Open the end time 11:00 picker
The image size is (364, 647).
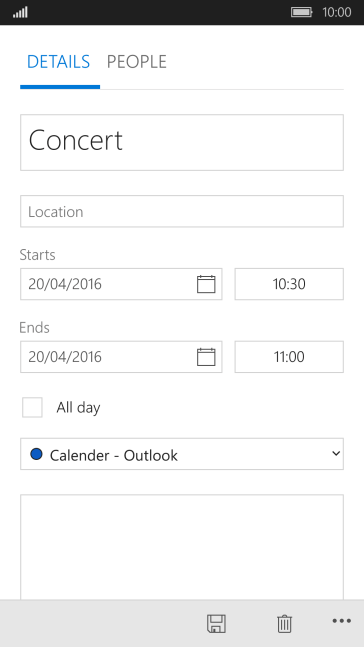(289, 357)
